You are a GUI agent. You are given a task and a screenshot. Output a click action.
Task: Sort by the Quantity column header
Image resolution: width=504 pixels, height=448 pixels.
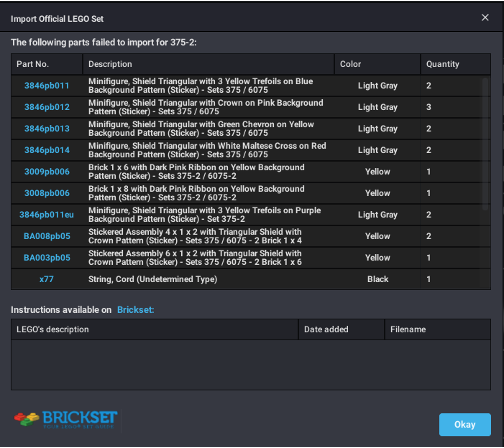point(455,64)
